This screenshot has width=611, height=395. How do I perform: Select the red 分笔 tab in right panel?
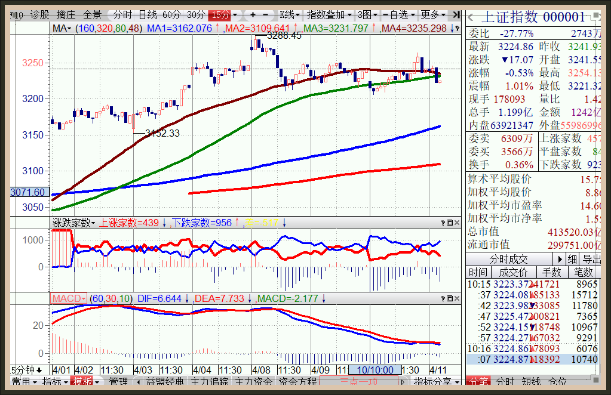[x=478, y=381]
